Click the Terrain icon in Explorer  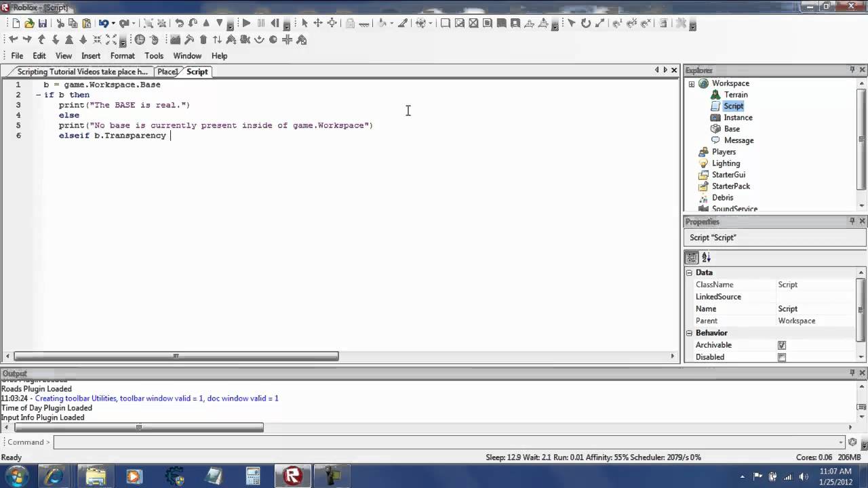715,94
